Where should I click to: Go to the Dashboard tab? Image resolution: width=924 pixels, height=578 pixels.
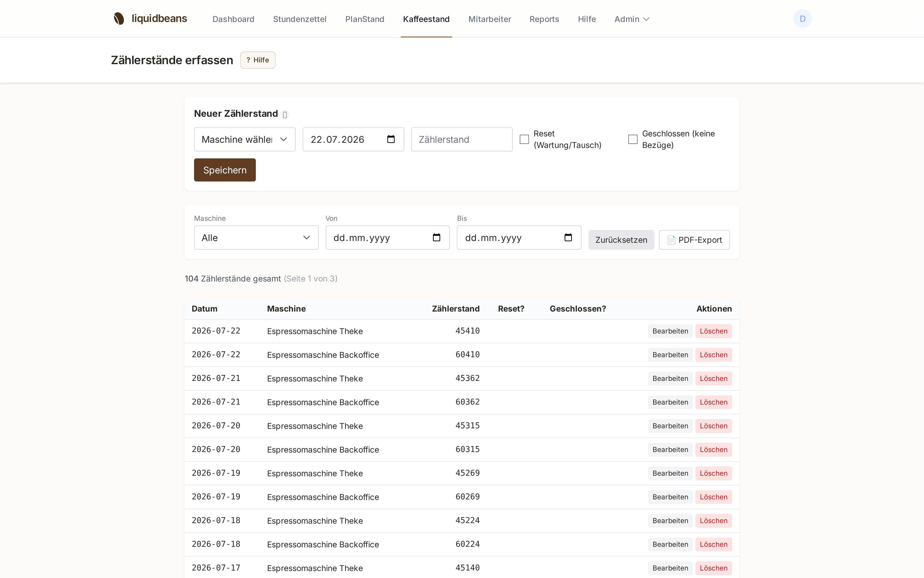(x=233, y=19)
